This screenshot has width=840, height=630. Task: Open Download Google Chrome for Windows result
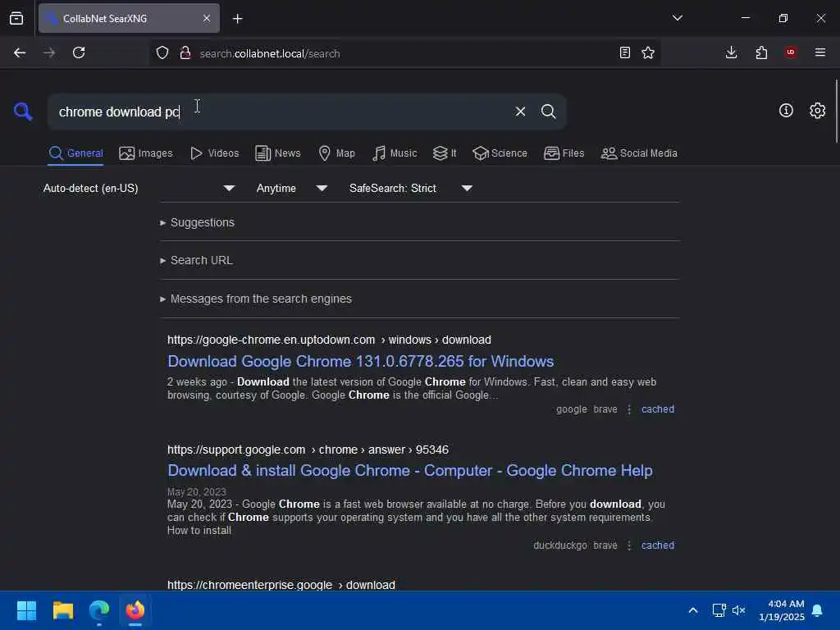click(x=361, y=361)
